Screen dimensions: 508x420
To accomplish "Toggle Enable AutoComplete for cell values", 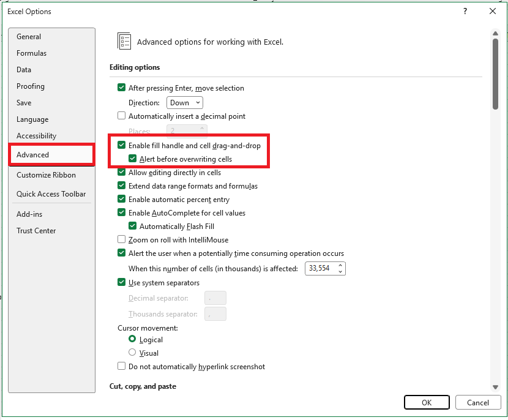I will (x=122, y=212).
